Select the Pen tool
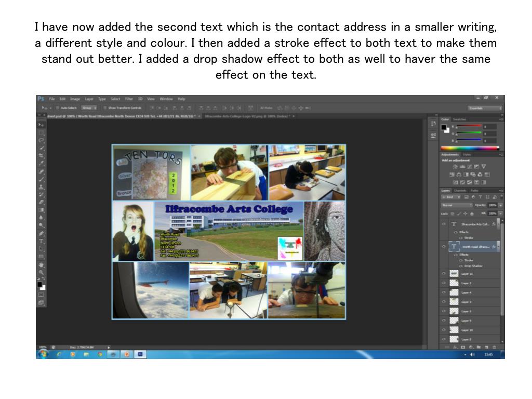 click(41, 233)
